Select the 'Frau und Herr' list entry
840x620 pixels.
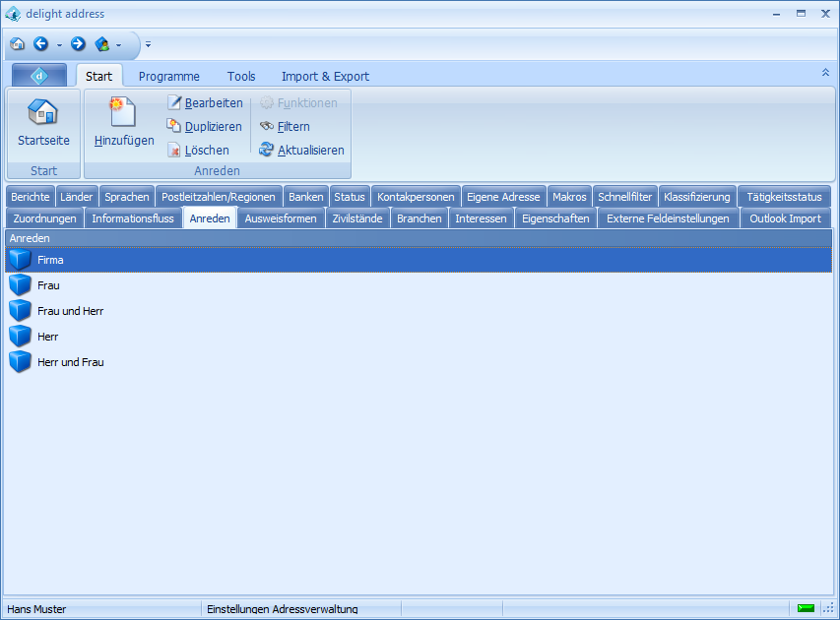coord(70,311)
